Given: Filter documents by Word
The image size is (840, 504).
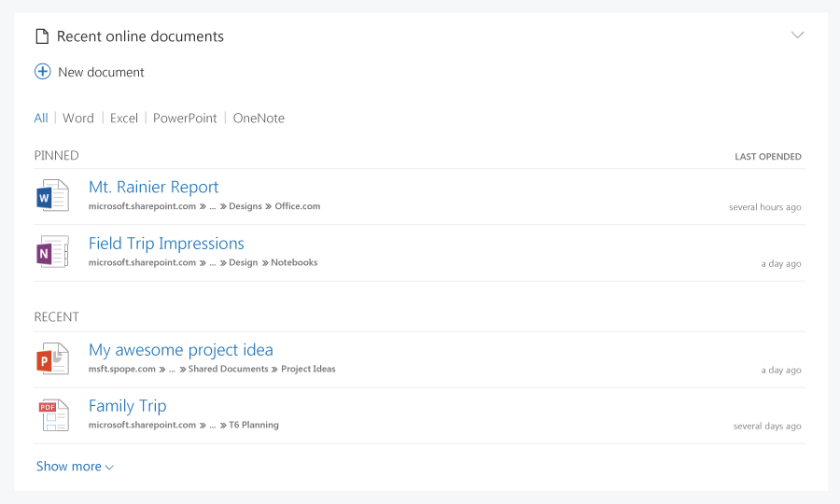Looking at the screenshot, I should coord(78,119).
